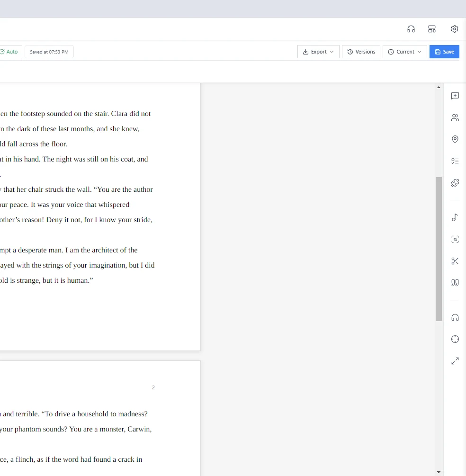
Task: Click the blue Save button
Action: click(x=444, y=52)
